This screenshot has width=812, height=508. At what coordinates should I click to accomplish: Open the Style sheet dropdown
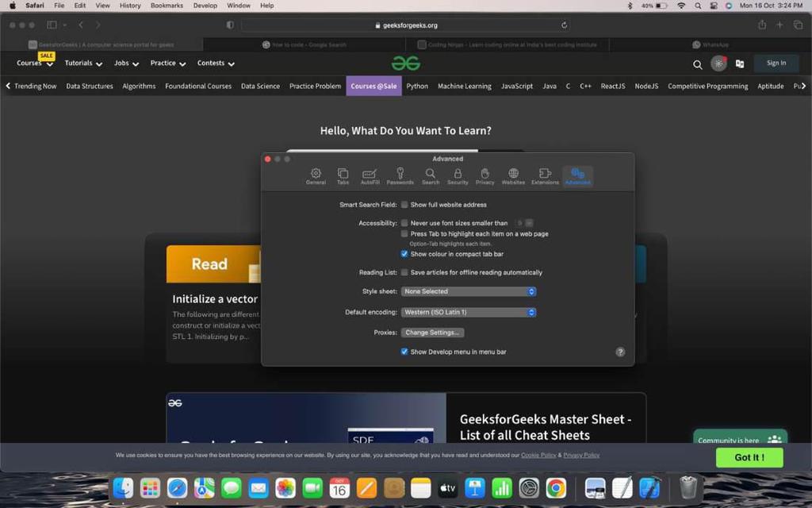[x=468, y=291]
